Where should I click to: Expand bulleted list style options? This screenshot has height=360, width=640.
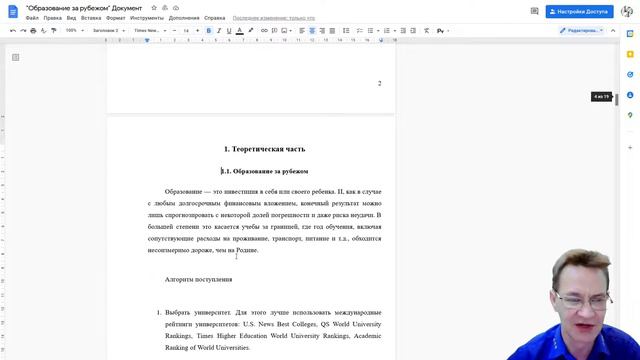(378, 31)
